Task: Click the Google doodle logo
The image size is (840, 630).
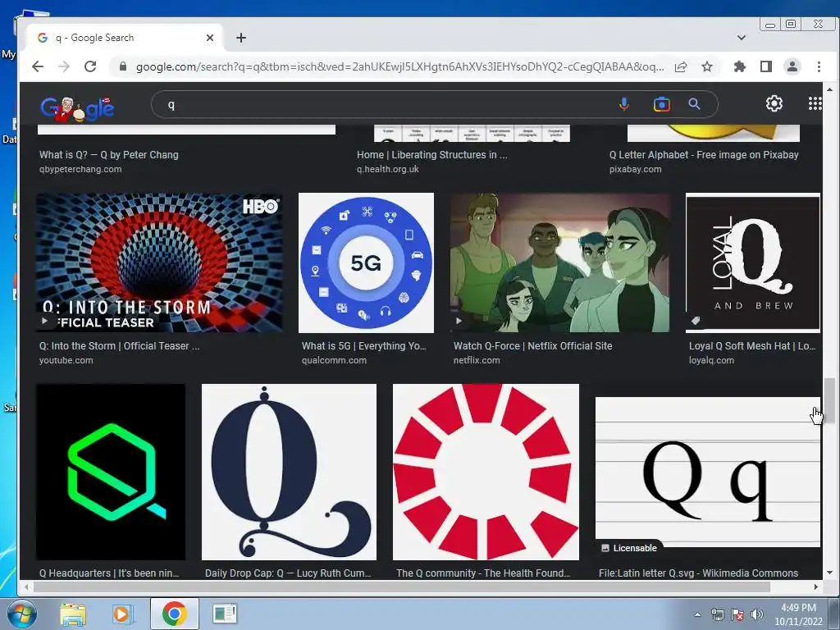Action: [x=77, y=109]
